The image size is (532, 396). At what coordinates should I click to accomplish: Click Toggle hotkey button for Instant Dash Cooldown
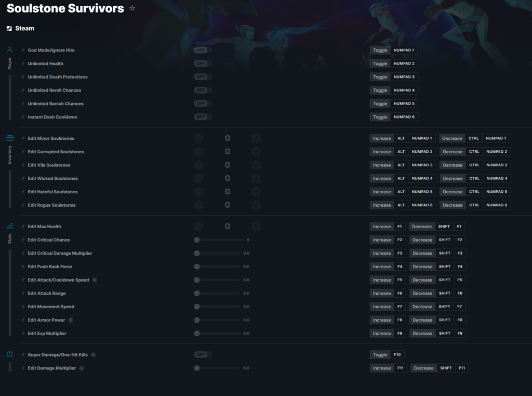(380, 117)
